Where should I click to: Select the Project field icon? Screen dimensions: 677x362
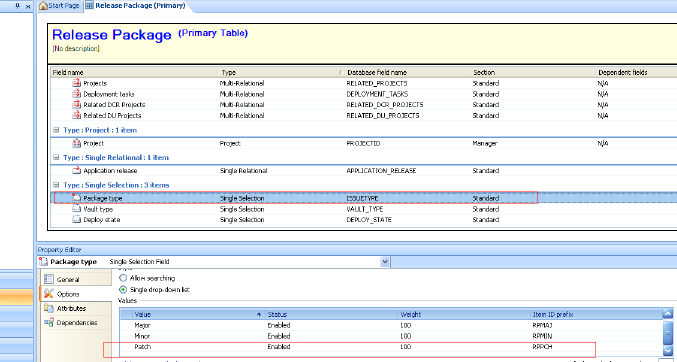point(76,143)
